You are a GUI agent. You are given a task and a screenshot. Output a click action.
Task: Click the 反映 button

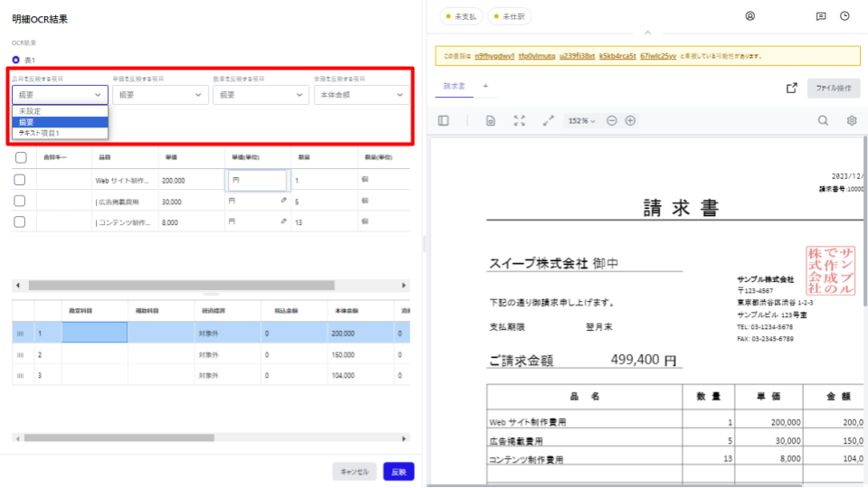[399, 472]
